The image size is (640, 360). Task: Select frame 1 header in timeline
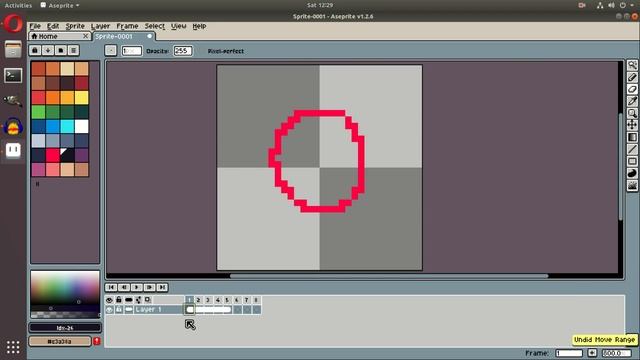(189, 300)
